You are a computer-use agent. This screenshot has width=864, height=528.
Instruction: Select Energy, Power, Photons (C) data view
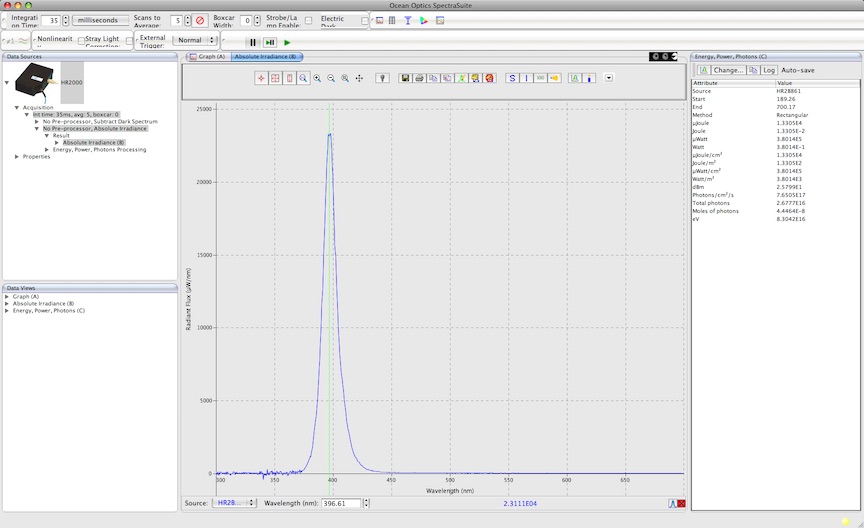(x=49, y=310)
